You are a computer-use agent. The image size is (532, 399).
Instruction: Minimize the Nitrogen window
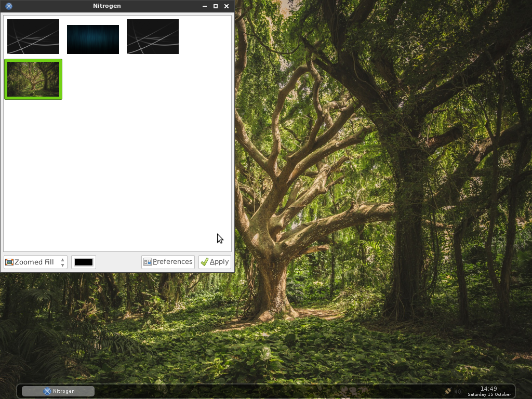tap(205, 6)
